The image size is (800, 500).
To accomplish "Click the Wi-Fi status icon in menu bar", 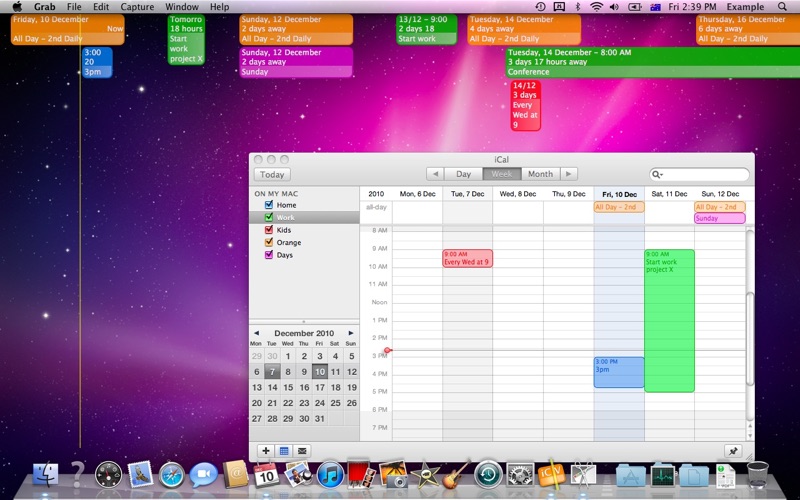I will (596, 7).
